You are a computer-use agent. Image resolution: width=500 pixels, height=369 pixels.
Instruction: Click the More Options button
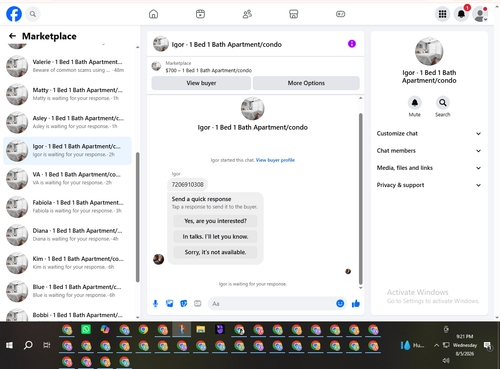306,83
